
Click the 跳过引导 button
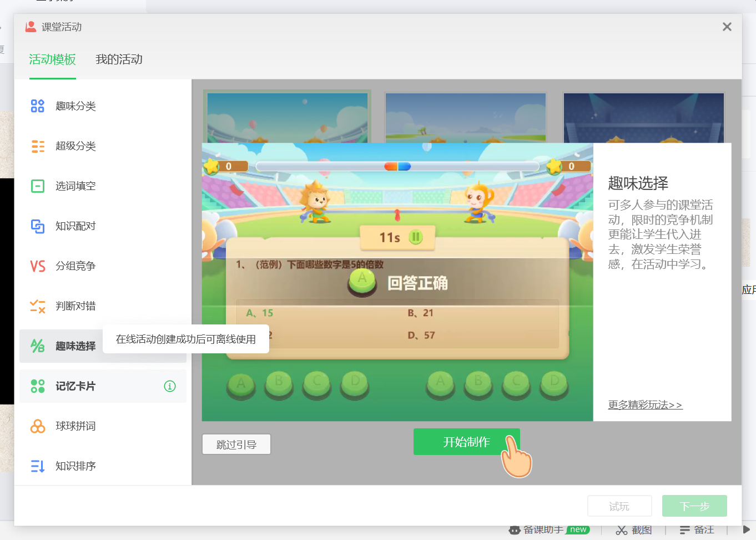236,444
